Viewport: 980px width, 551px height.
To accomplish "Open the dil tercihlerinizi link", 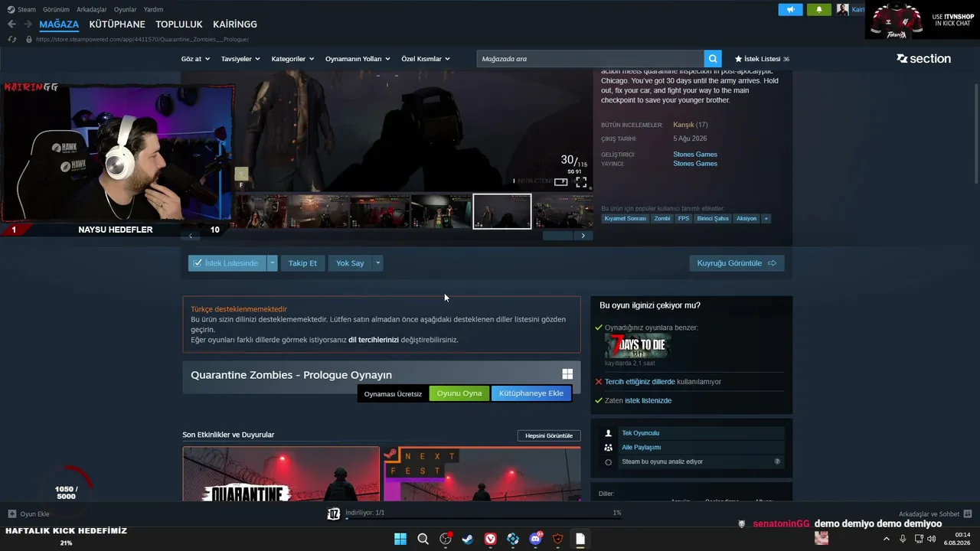I will point(374,340).
